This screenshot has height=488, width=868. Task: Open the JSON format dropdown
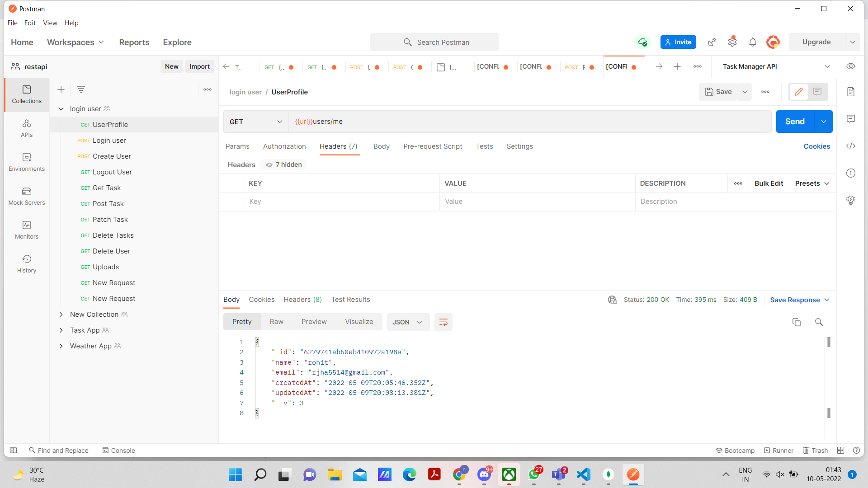408,322
